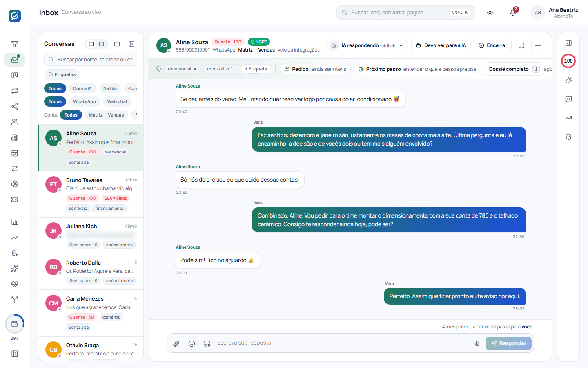Viewport: 588px width, 368px height.
Task: Open the more options ellipsis menu
Action: [x=538, y=45]
